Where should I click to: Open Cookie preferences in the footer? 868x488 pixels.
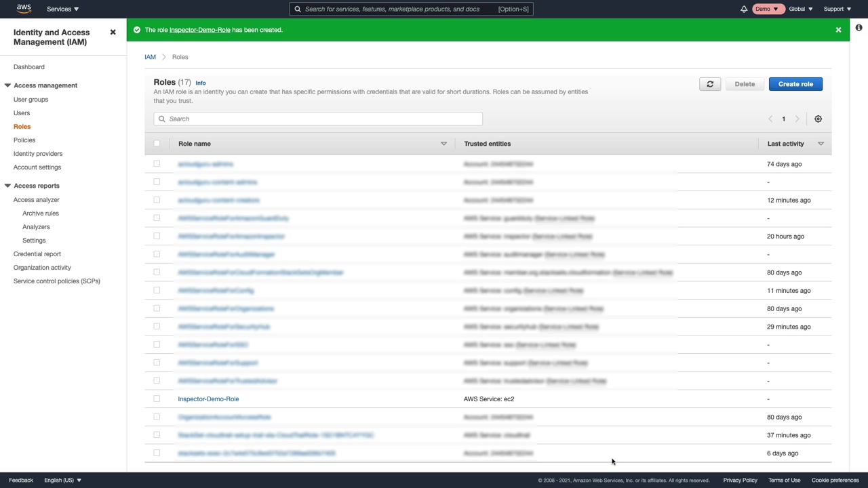coord(835,480)
